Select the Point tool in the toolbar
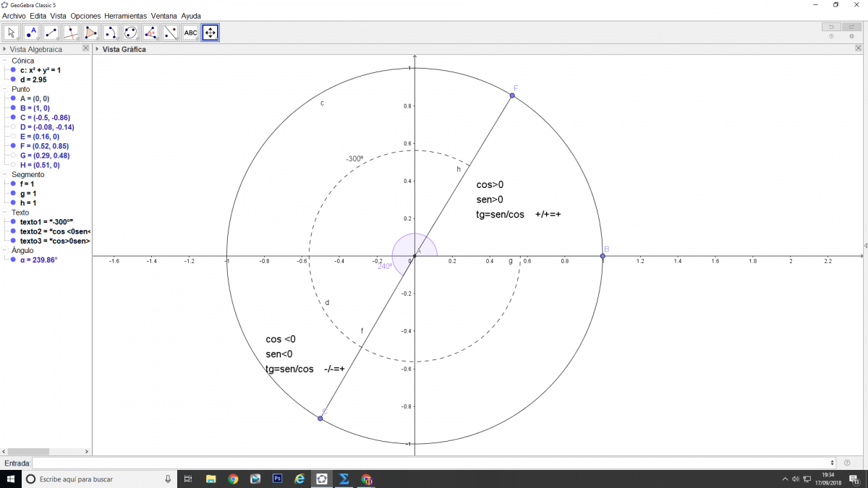 [x=32, y=33]
